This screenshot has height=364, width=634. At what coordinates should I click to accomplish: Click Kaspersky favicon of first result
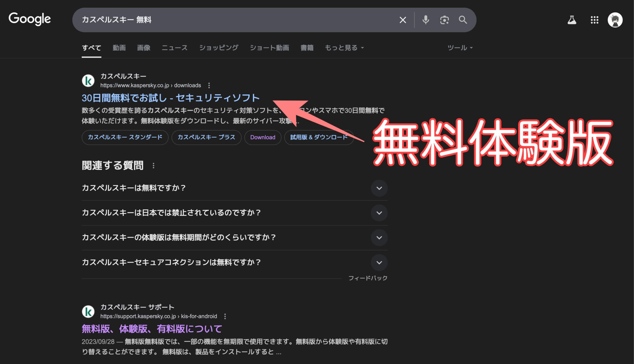click(88, 80)
